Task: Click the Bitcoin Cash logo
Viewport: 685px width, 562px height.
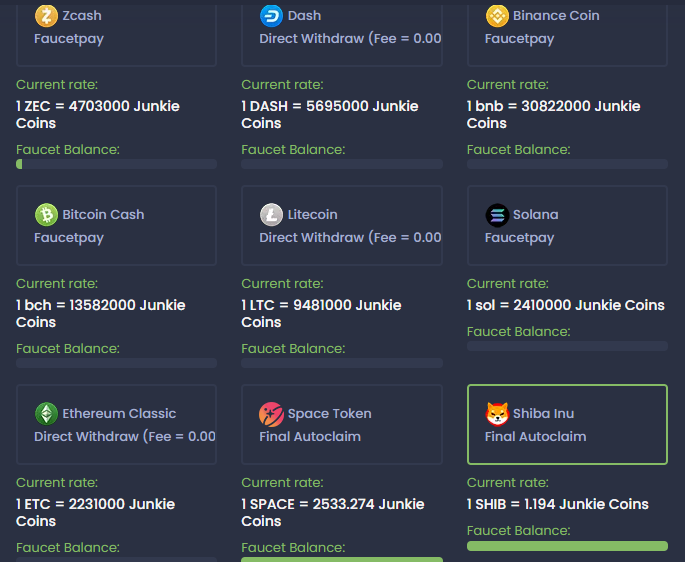Action: [x=46, y=215]
